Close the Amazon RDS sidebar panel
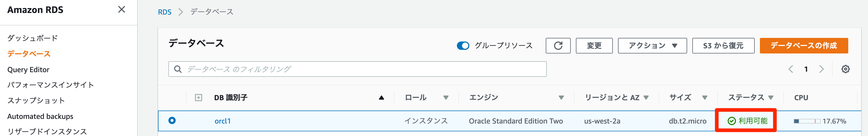868x136 pixels. point(122,9)
